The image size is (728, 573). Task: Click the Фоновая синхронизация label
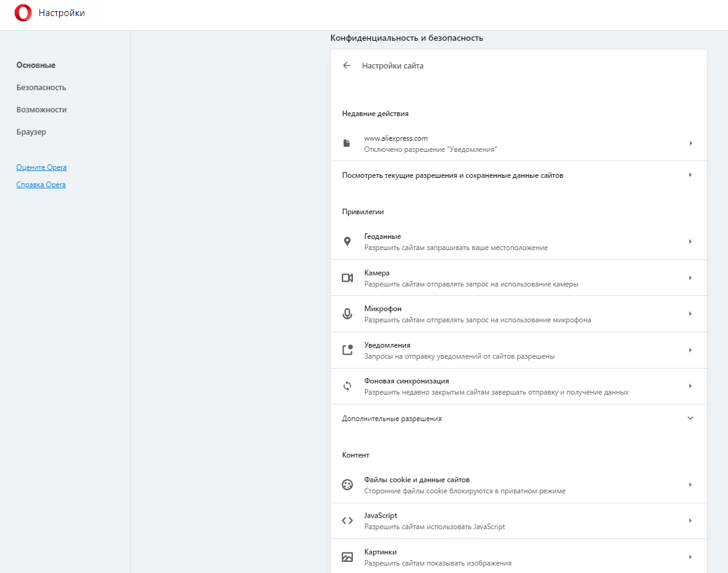click(x=407, y=381)
